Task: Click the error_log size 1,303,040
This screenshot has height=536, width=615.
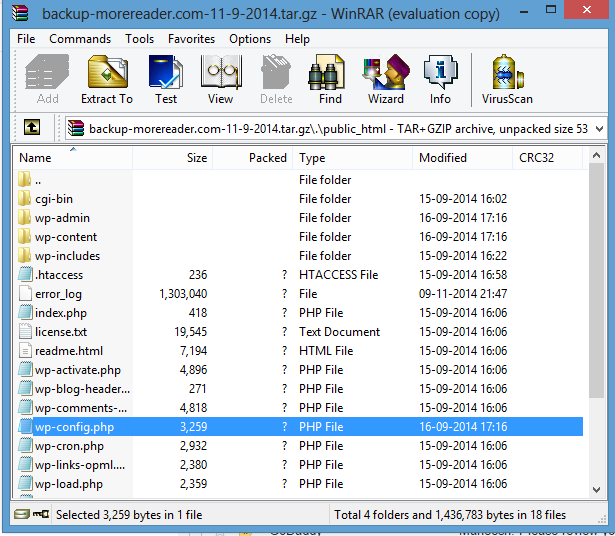Action: pos(183,294)
